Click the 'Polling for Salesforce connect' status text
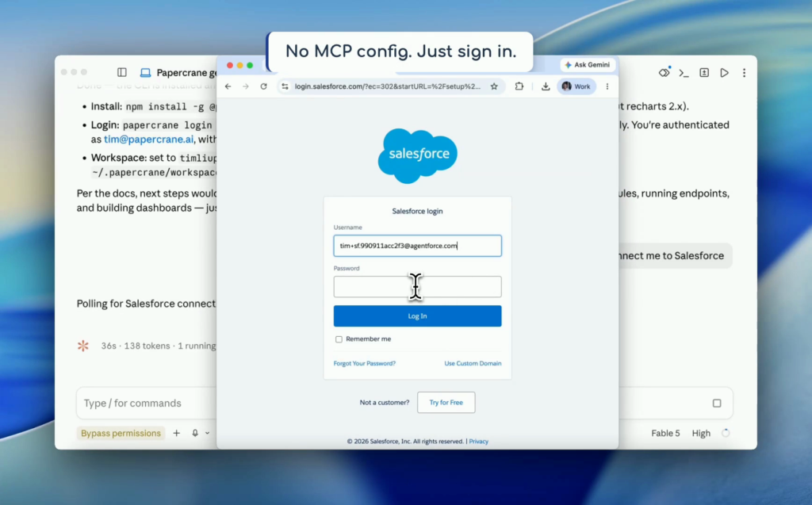 [x=146, y=304]
